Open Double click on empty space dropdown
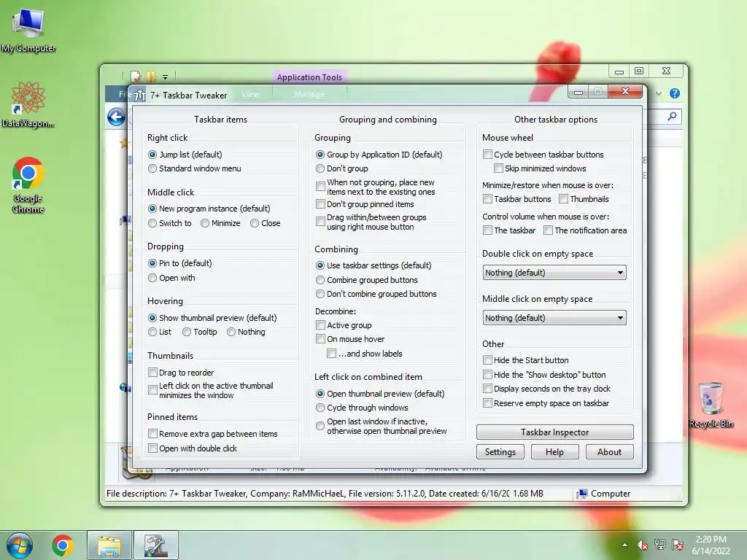747x560 pixels. pos(554,273)
